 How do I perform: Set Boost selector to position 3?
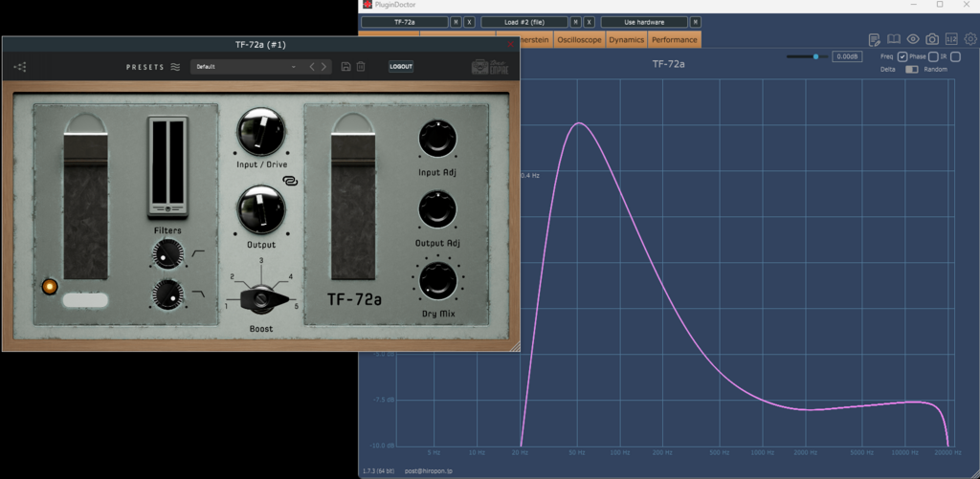(x=261, y=260)
